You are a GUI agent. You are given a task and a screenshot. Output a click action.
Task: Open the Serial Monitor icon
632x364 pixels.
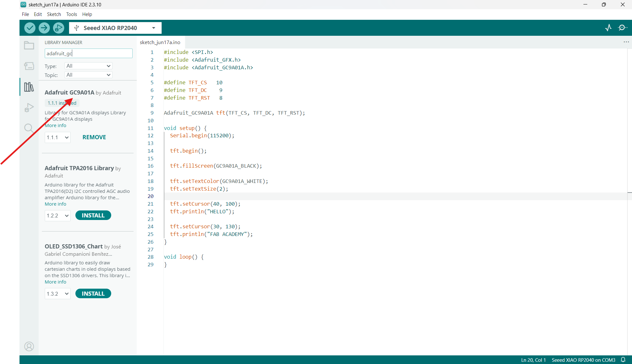pos(622,28)
